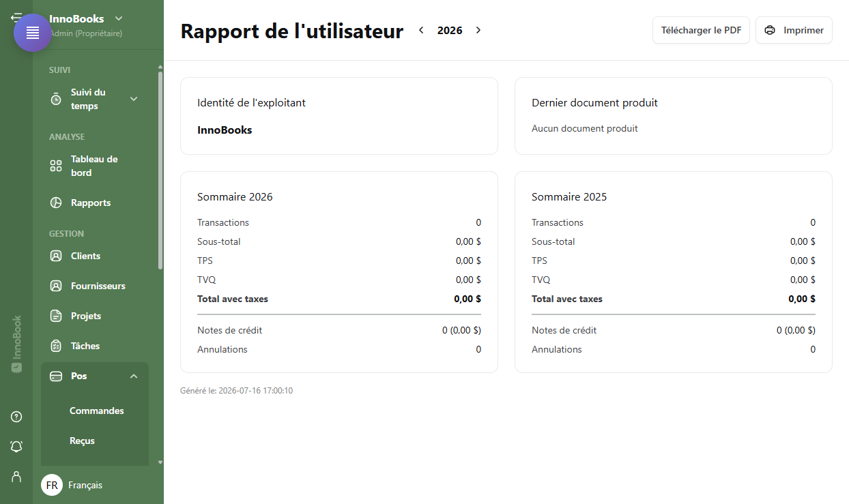Open Tableau de bord page
The height and width of the screenshot is (504, 849).
(95, 166)
